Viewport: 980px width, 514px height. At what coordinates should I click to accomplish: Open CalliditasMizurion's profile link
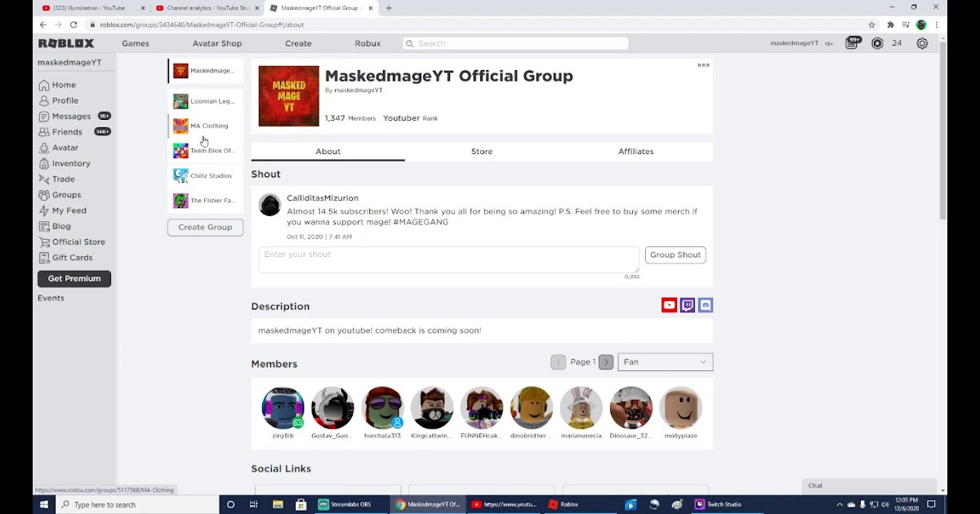click(x=323, y=198)
